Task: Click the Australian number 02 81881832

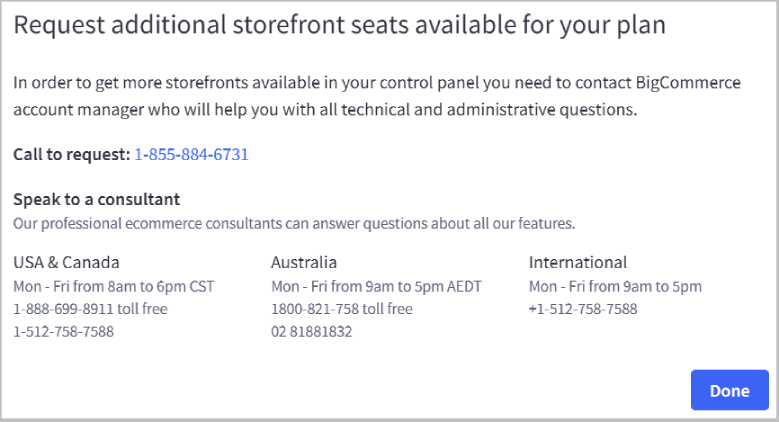Action: [x=311, y=331]
